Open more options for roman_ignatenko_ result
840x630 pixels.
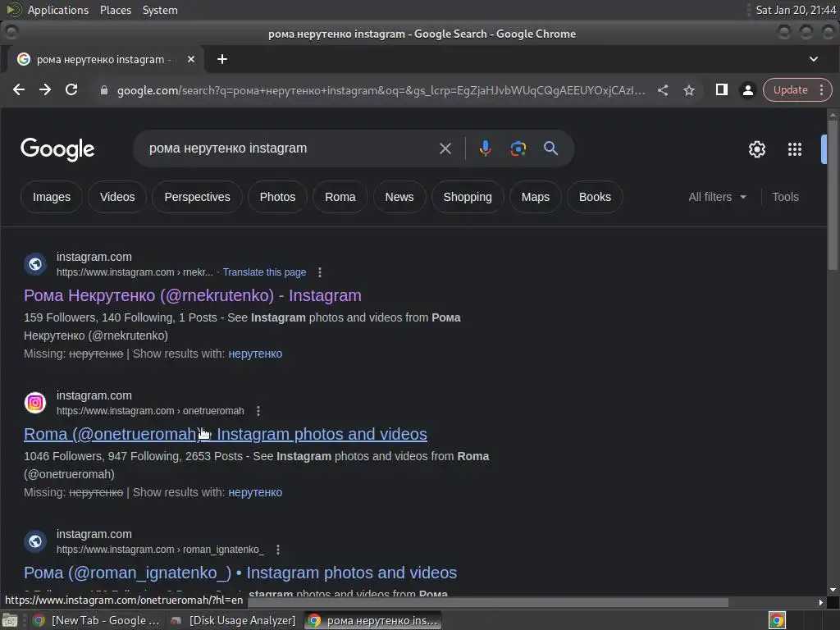point(277,550)
